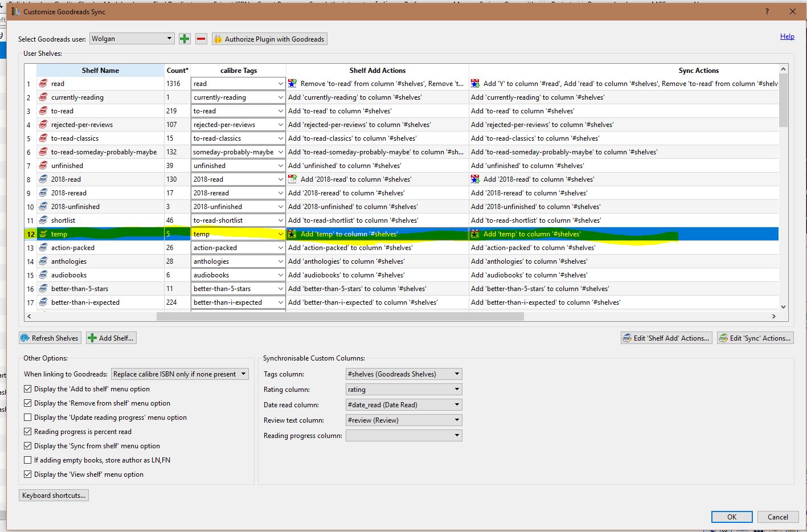Open the Help link

[x=787, y=36]
